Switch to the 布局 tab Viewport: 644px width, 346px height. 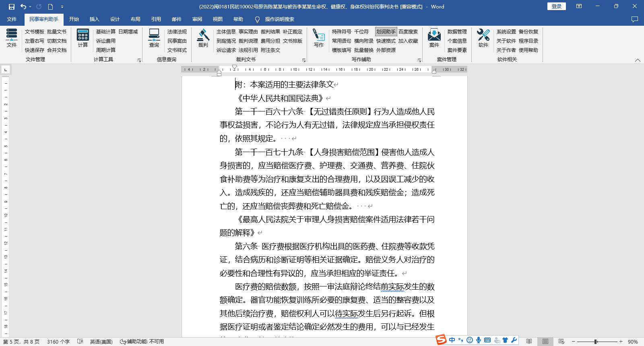tap(136, 19)
